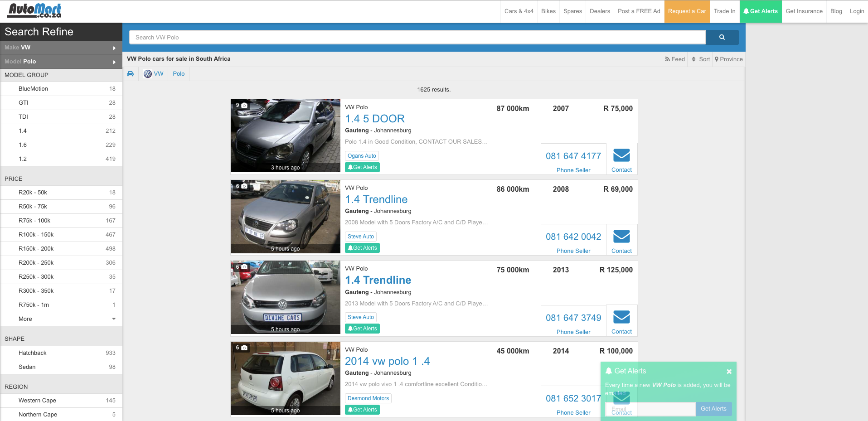Filter by TDI model group

(x=61, y=117)
